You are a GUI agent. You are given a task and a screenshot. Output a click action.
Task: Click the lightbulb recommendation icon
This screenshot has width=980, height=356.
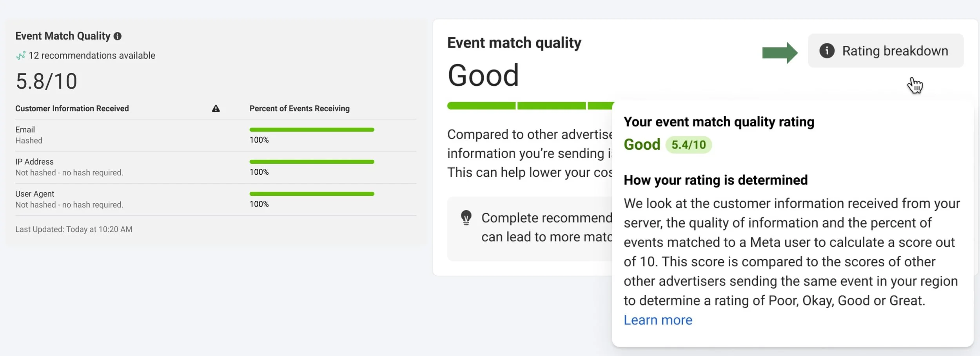[x=466, y=218]
